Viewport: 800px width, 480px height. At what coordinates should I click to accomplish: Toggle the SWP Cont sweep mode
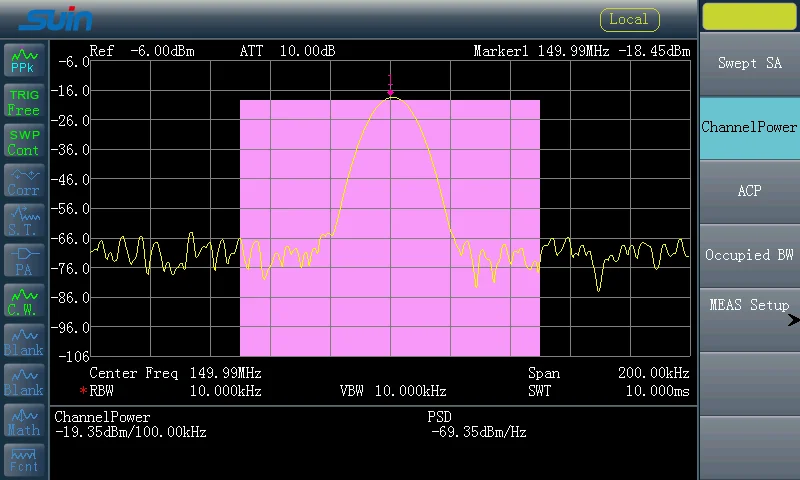click(23, 142)
